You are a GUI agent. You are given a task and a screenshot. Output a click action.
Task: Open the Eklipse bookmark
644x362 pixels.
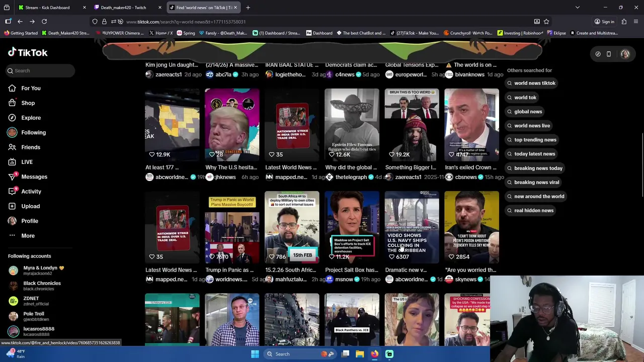pyautogui.click(x=556, y=33)
